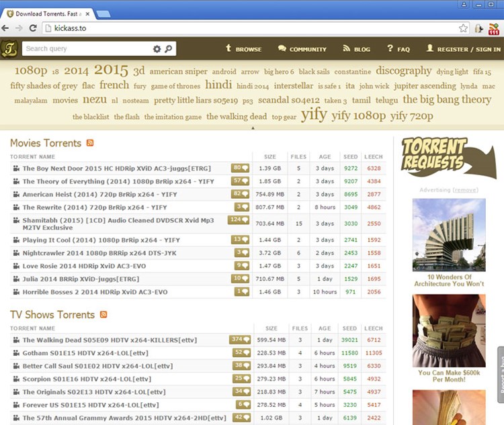Sort movies by the SIZE column header
Screen dimensions: 504x425
pyautogui.click(x=270, y=156)
